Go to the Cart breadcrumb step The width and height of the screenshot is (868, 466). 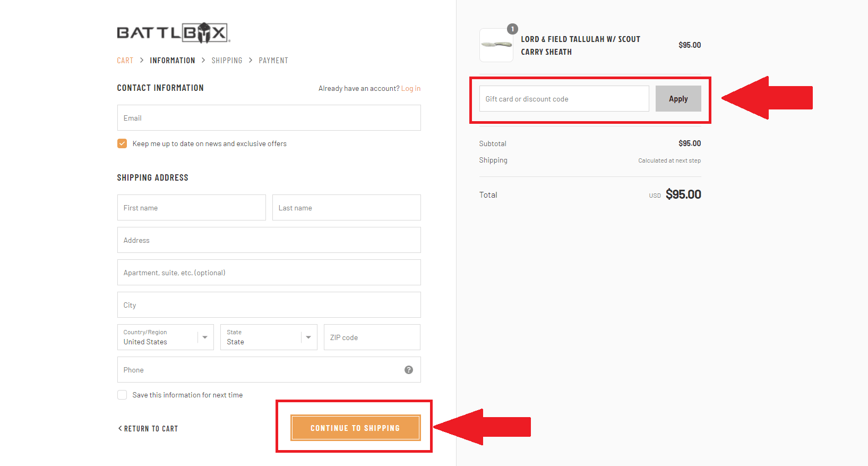pos(125,61)
